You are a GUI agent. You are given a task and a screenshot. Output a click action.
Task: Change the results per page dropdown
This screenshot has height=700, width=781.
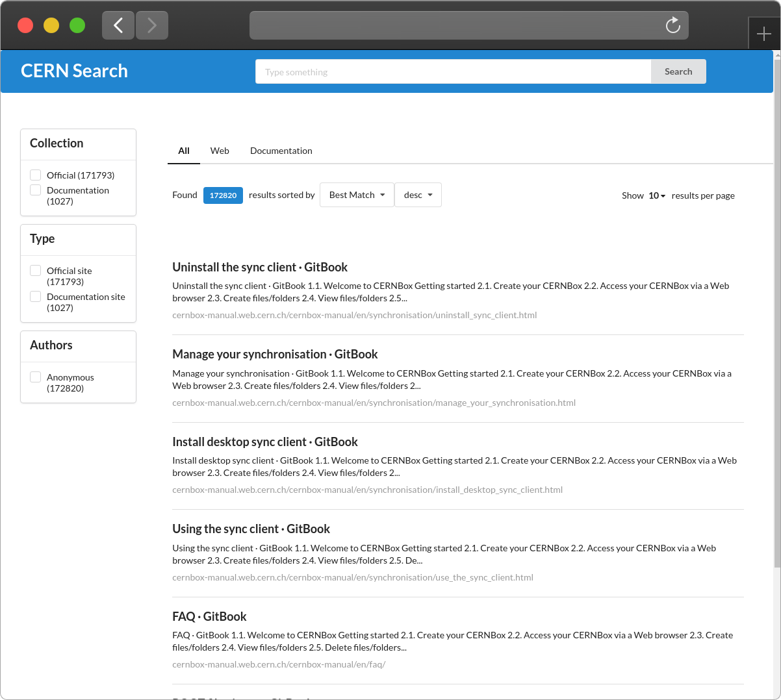click(656, 195)
